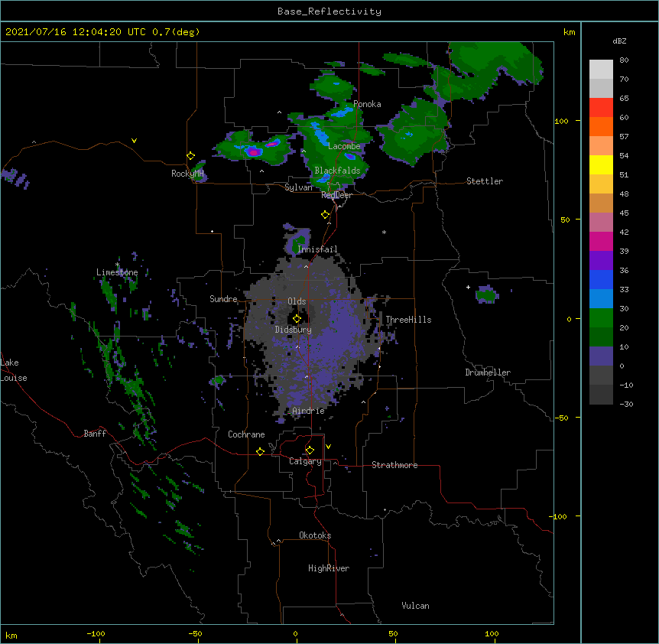
Task: Click the km unit label at bottom left
Action: [x=11, y=635]
